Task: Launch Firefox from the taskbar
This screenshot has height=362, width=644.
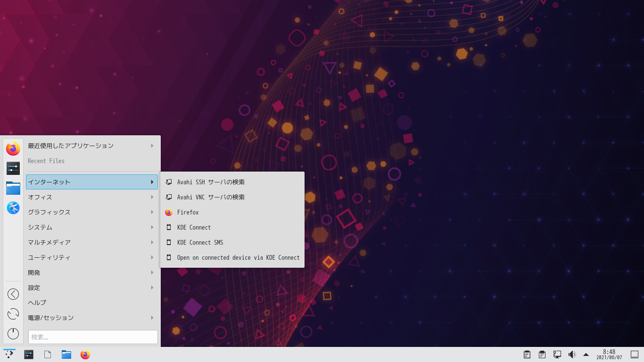Action: 85,354
